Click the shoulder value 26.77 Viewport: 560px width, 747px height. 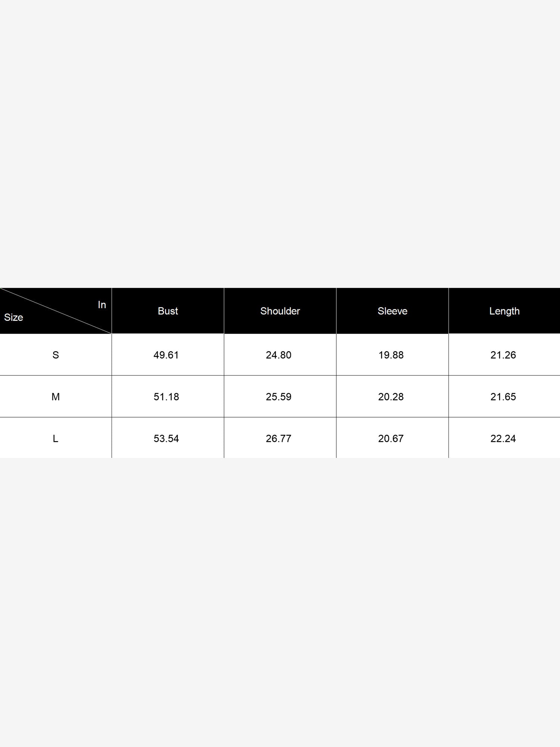[279, 438]
